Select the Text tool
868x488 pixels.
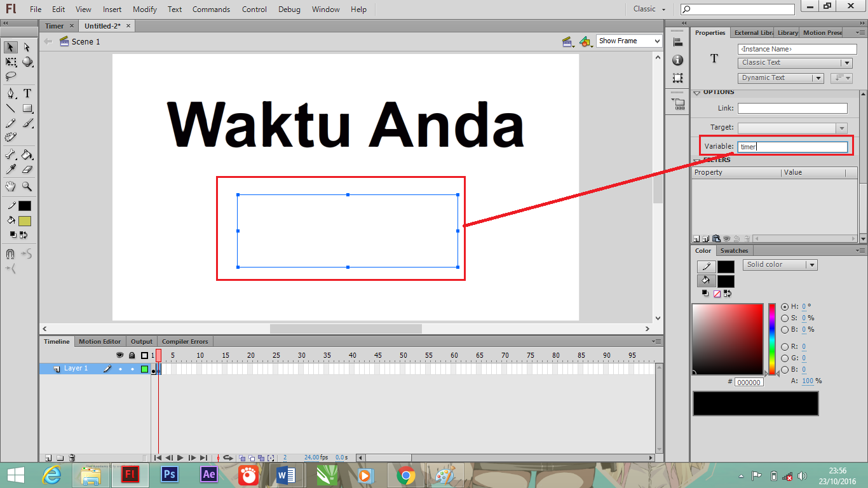pos(27,93)
